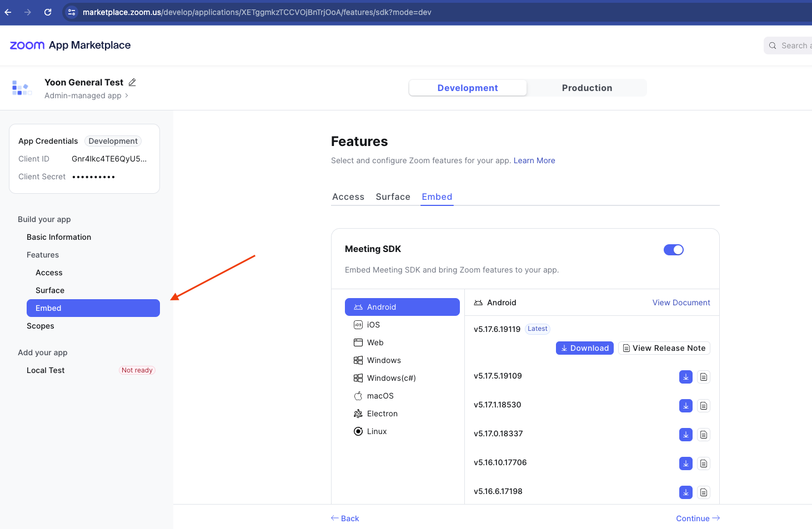Open Features section in sidebar

point(43,255)
